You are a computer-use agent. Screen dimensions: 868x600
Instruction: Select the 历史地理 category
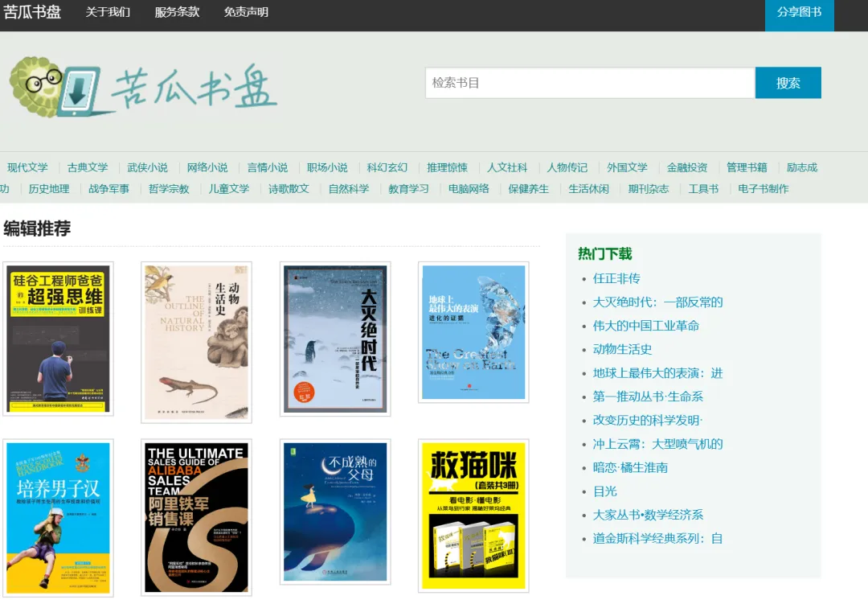point(49,189)
